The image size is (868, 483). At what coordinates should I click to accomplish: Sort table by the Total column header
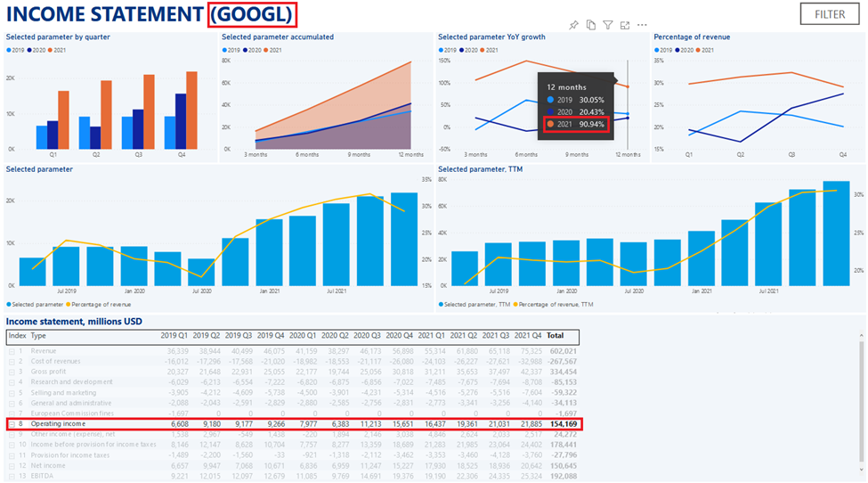[x=555, y=336]
